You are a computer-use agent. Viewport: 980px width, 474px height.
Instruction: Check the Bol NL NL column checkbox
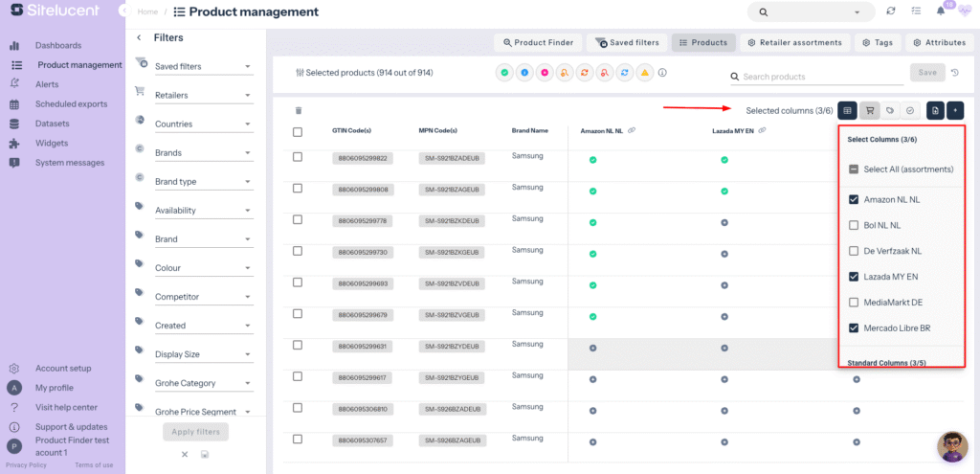point(854,225)
